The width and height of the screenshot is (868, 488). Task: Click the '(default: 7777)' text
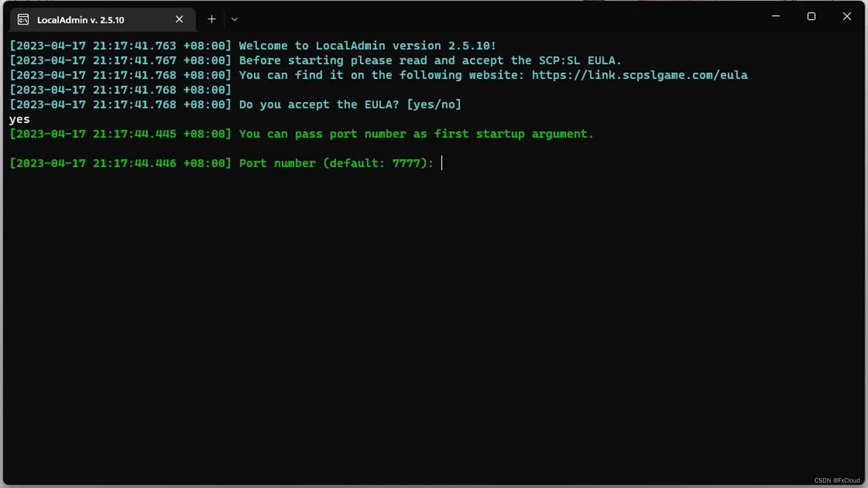pos(379,163)
